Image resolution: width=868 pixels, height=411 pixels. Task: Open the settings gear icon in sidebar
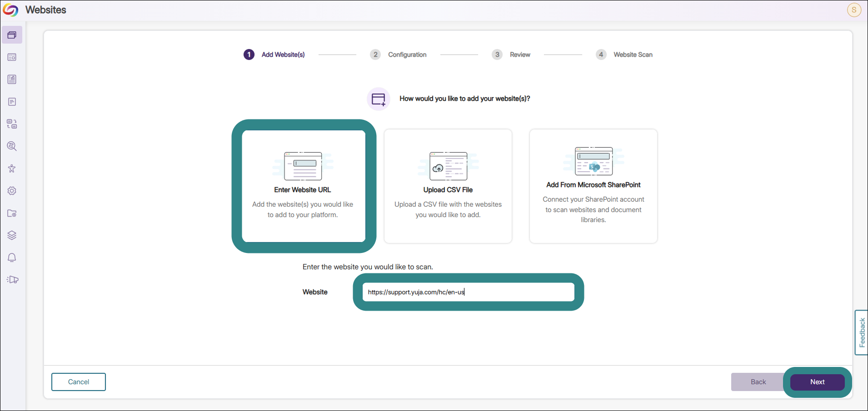(12, 191)
